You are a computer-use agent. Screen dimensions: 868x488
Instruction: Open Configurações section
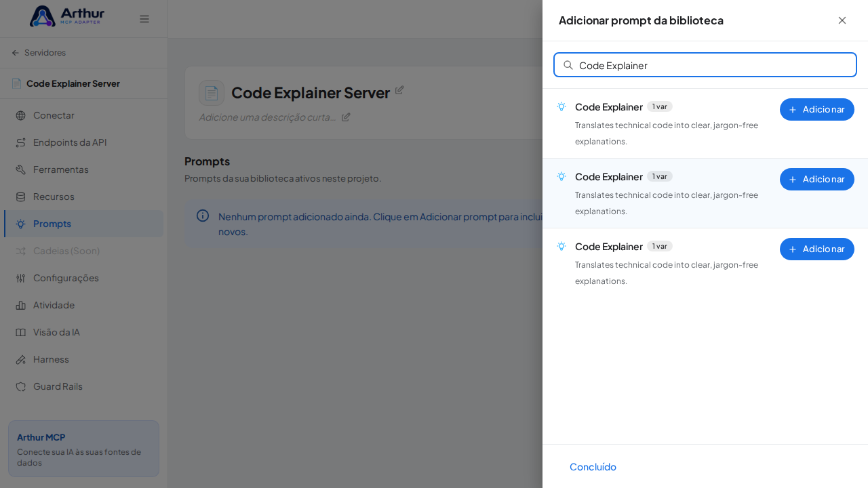point(83,278)
